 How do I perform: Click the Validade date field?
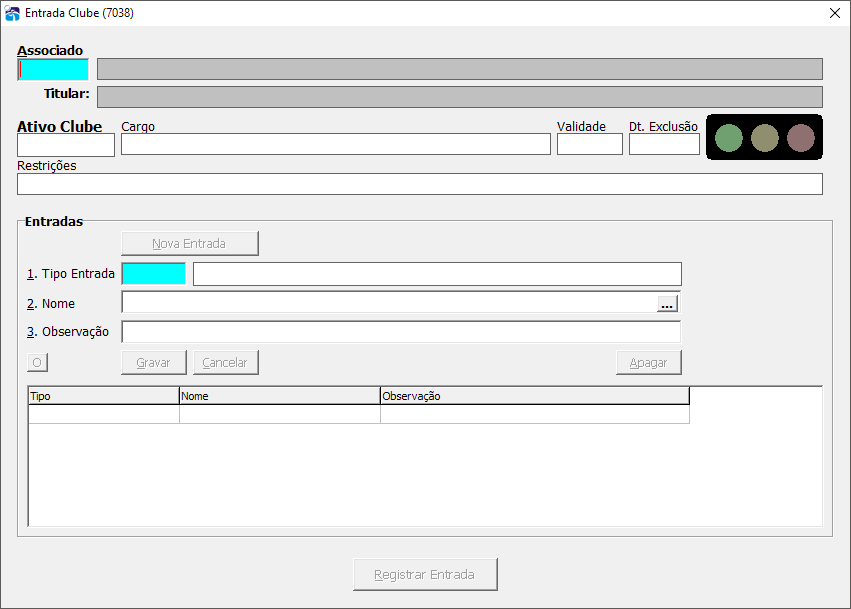[589, 144]
